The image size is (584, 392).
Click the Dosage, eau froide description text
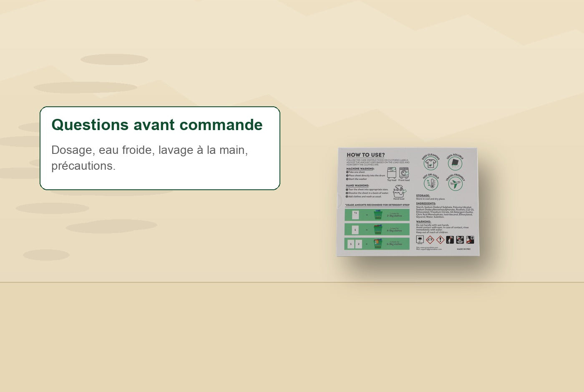pos(150,158)
